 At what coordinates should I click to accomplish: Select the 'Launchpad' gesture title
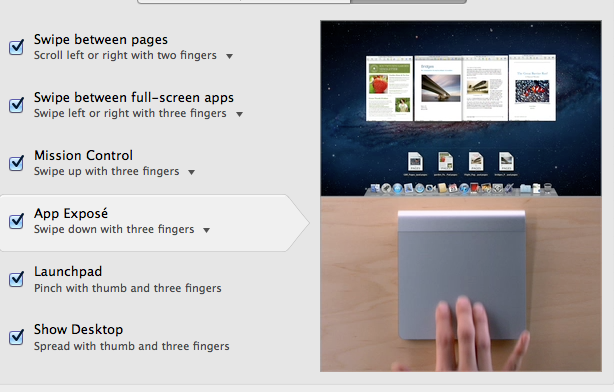point(68,271)
